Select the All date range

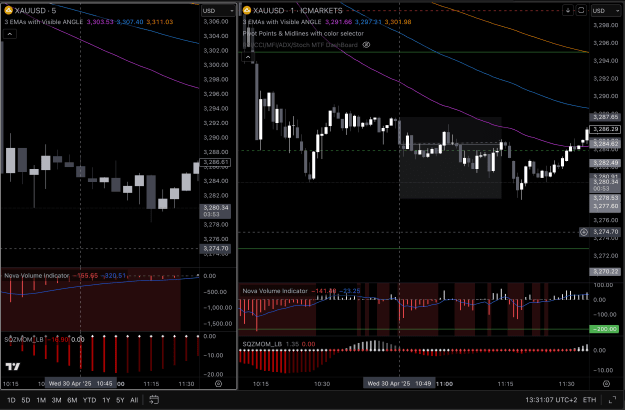[134, 400]
